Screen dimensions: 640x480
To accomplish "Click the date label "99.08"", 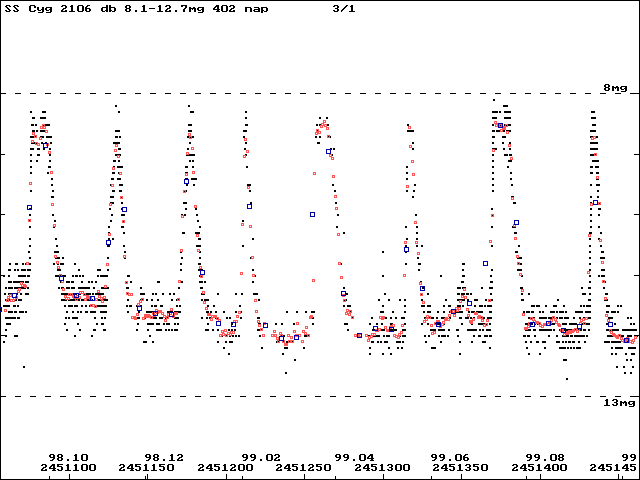I will pos(544,458).
